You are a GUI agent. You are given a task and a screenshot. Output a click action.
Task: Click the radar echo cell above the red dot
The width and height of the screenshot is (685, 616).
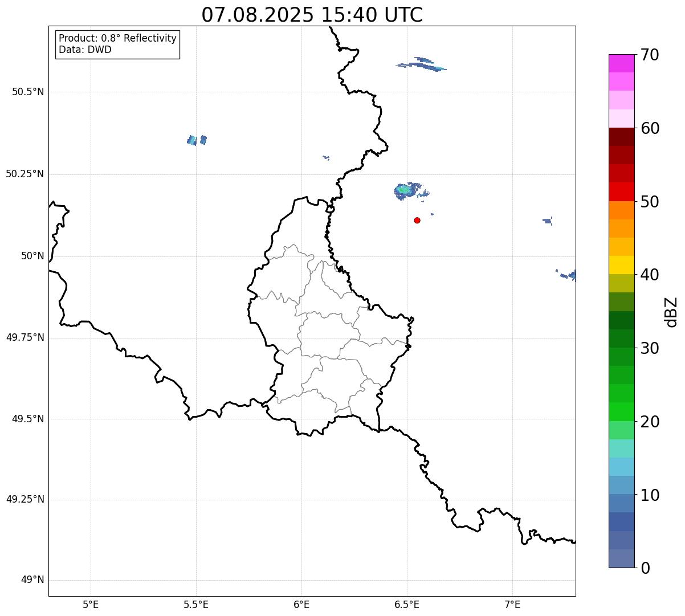[406, 190]
